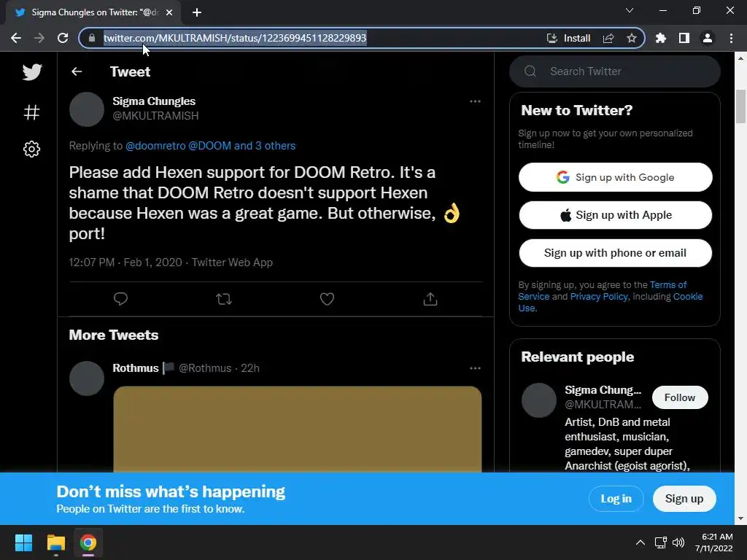Viewport: 747px width, 560px height.
Task: Open more options for Sigma Chungles tweet
Action: [x=475, y=101]
